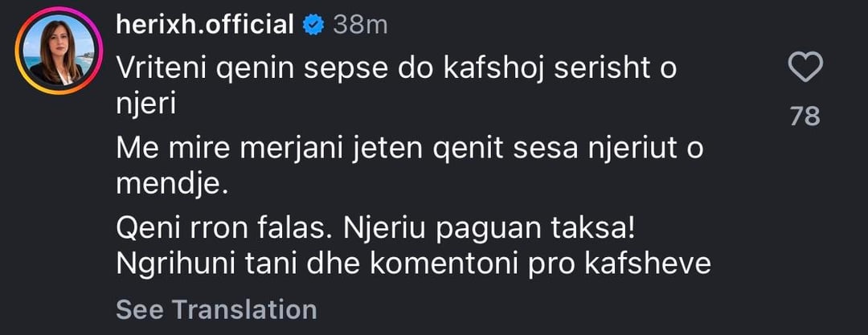
Task: Like the comment with the heart icon
Action: point(805,67)
